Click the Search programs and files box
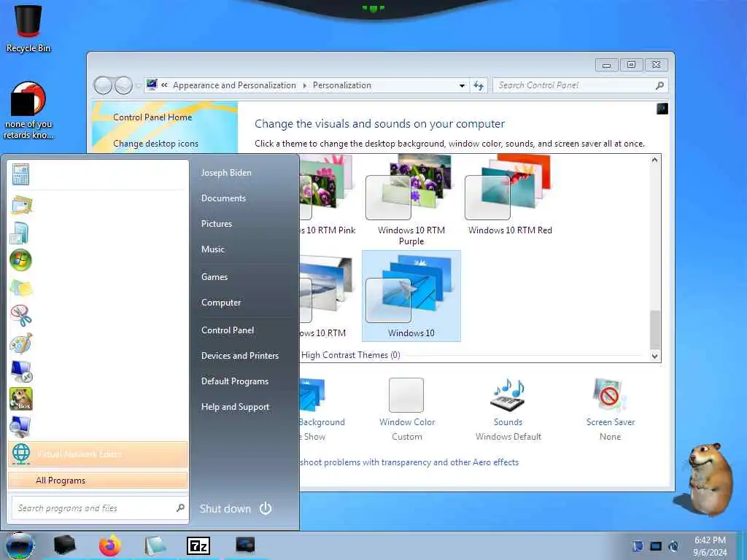The image size is (747, 560). click(x=100, y=508)
